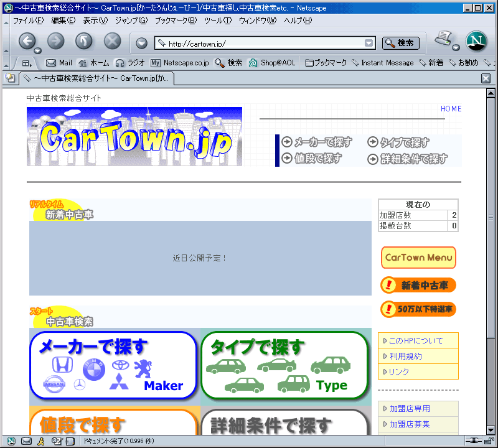Viewport: 498px width, 448px height.
Task: Click the タイプで探す header link
Action: pyautogui.click(x=398, y=142)
